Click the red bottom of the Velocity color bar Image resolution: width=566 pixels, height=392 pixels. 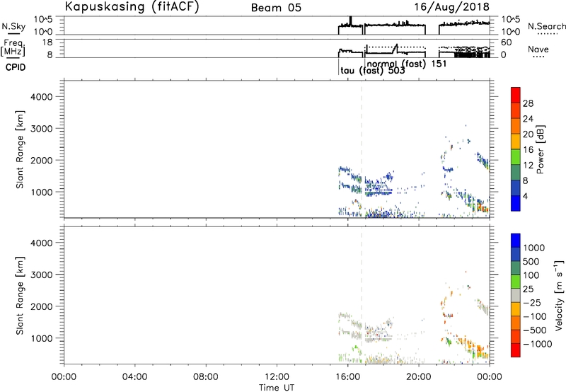pos(516,350)
